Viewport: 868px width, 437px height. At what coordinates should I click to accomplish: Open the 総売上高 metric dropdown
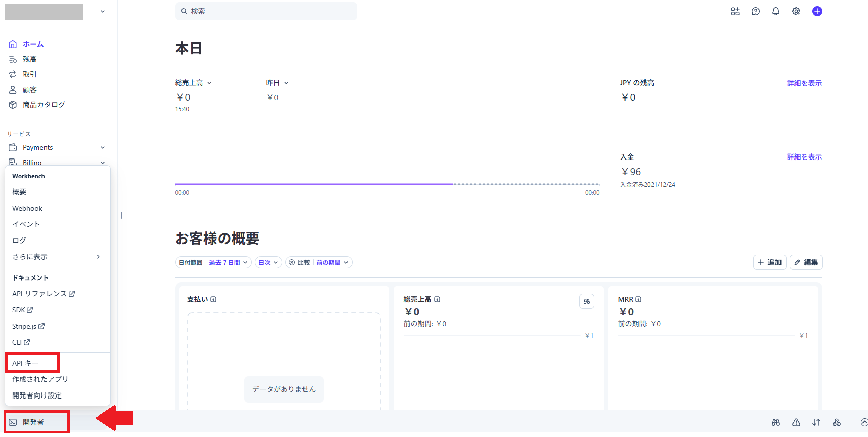coord(193,83)
